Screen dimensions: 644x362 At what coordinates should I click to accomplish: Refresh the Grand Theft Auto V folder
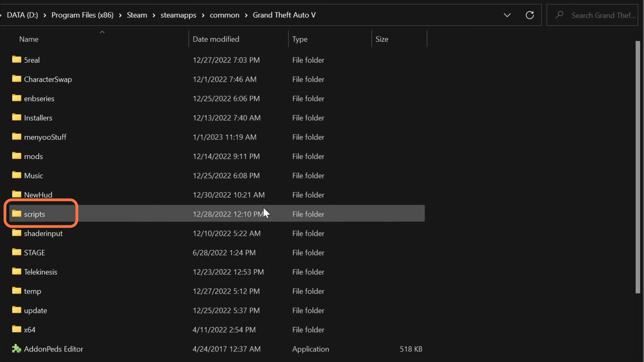[530, 15]
